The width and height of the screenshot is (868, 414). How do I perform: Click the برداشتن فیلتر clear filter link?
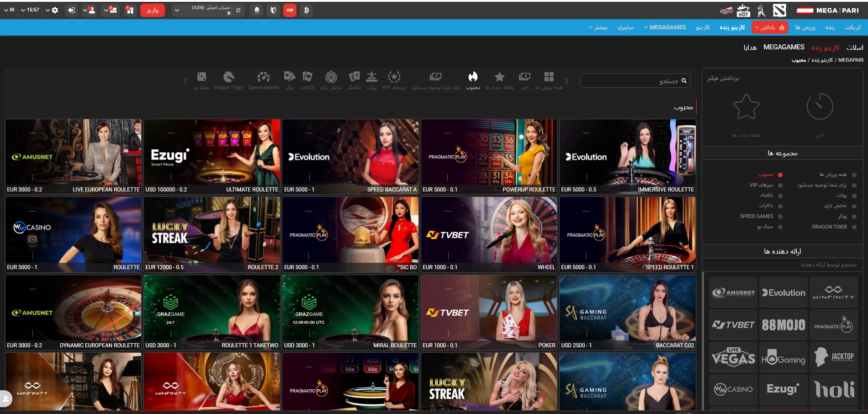(x=723, y=78)
